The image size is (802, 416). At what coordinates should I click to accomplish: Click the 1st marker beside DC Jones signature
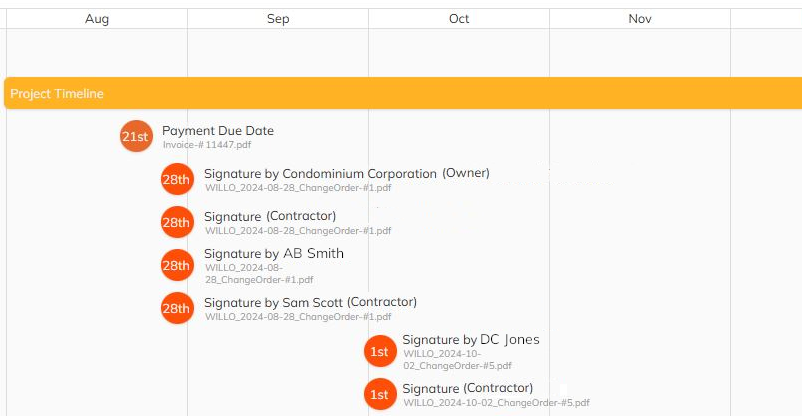[x=379, y=351]
